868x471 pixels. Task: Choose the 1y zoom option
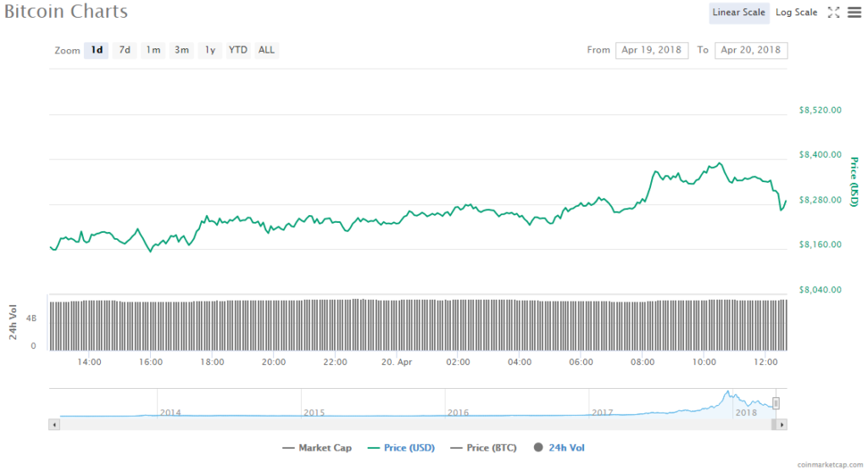[x=209, y=50]
